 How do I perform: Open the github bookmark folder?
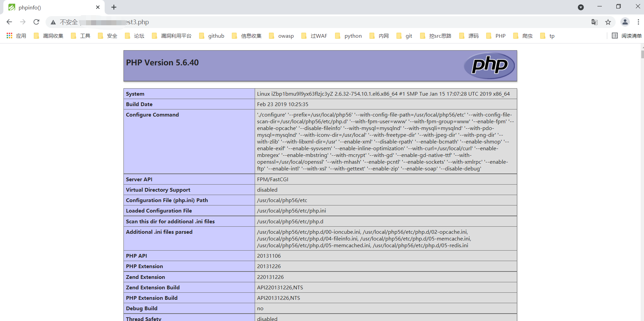click(212, 36)
